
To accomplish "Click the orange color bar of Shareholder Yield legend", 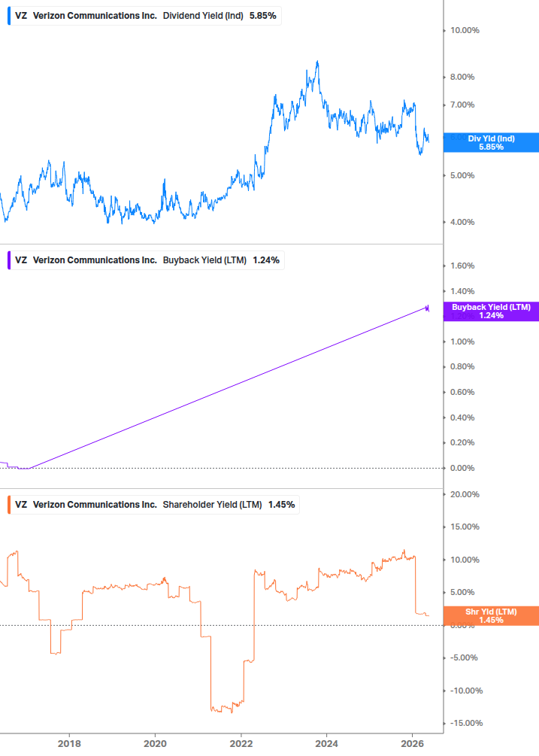I will pos(9,505).
